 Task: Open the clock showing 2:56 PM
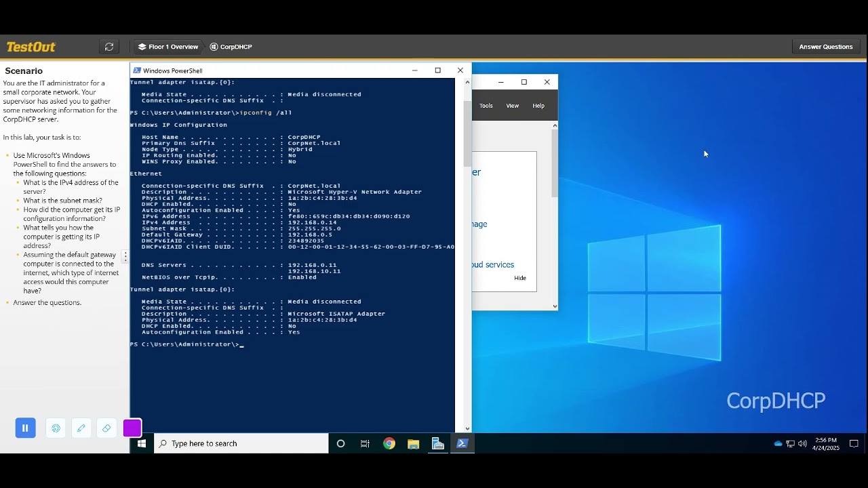pos(825,443)
